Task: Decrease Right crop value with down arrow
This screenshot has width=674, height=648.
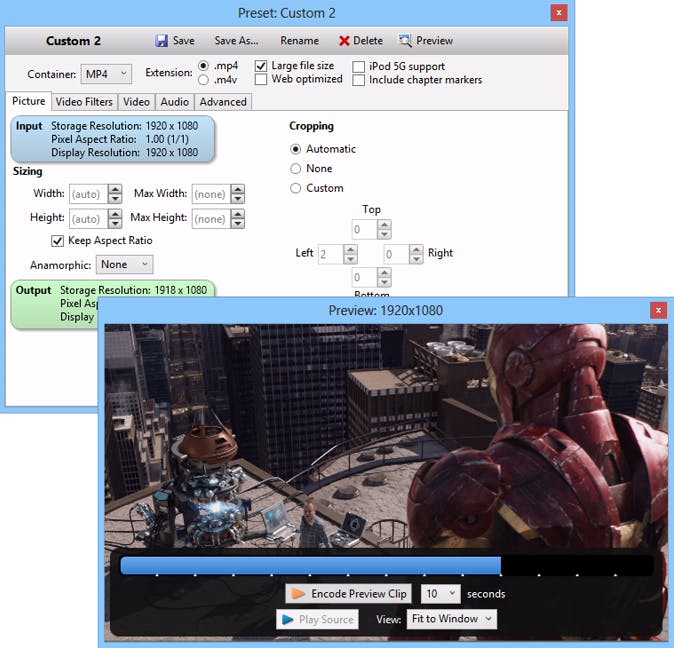Action: (x=416, y=259)
